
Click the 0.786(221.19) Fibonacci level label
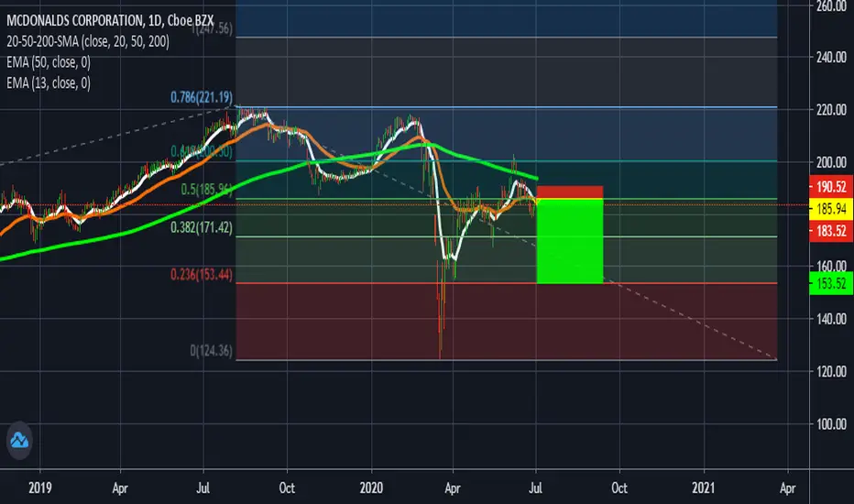tap(202, 97)
